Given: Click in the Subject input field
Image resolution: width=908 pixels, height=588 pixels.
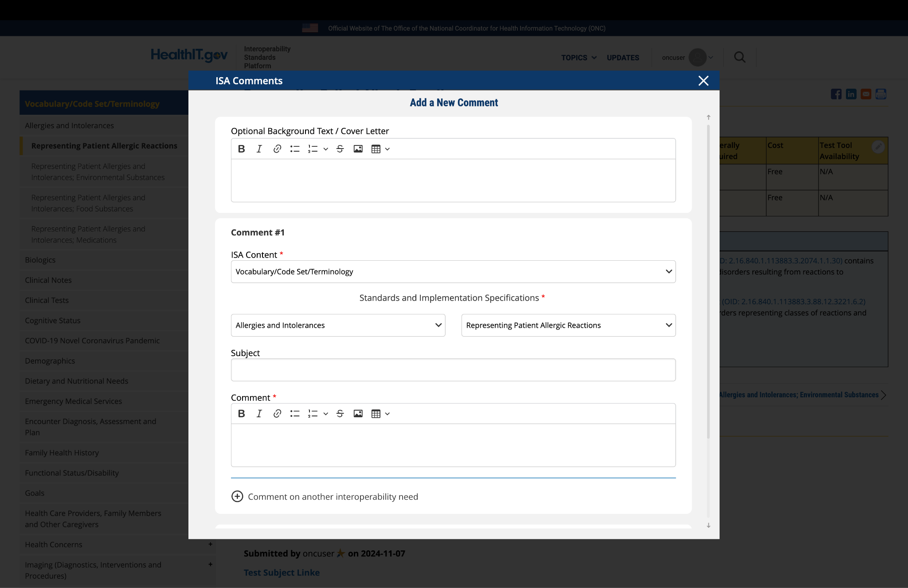Looking at the screenshot, I should (x=453, y=370).
